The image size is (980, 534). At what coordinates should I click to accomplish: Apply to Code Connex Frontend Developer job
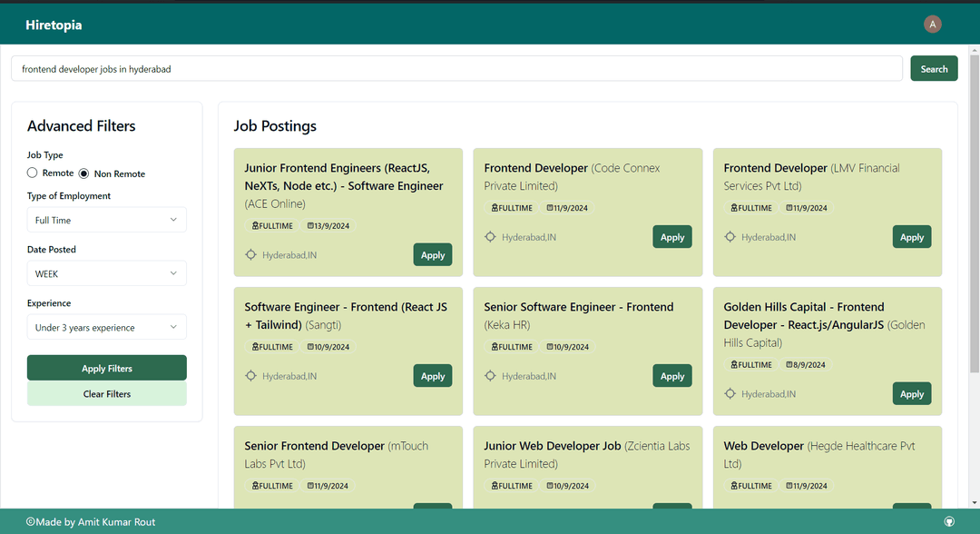pos(671,237)
